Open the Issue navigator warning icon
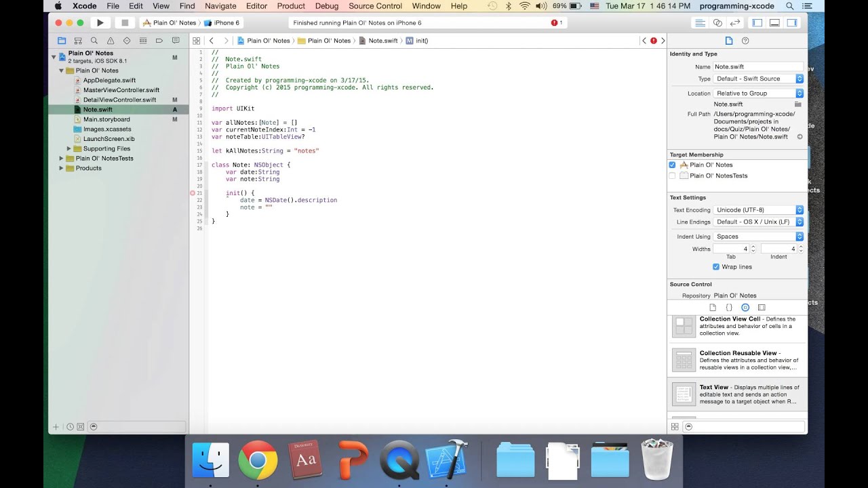The image size is (868, 488). [111, 41]
